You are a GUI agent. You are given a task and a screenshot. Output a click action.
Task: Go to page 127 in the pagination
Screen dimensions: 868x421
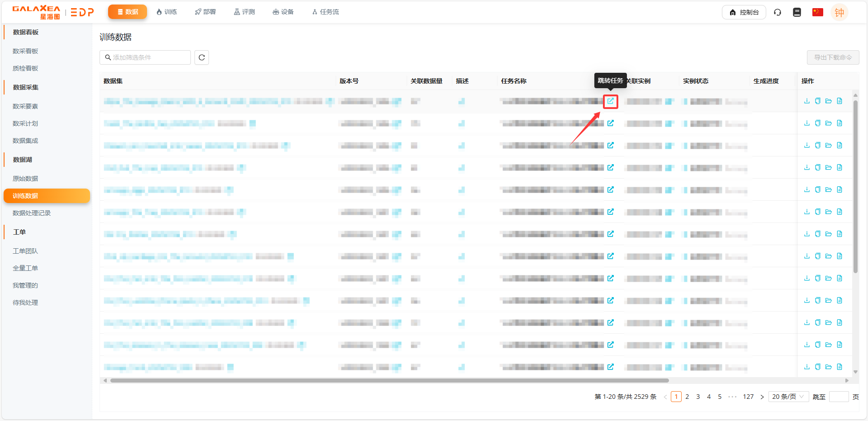coord(748,397)
